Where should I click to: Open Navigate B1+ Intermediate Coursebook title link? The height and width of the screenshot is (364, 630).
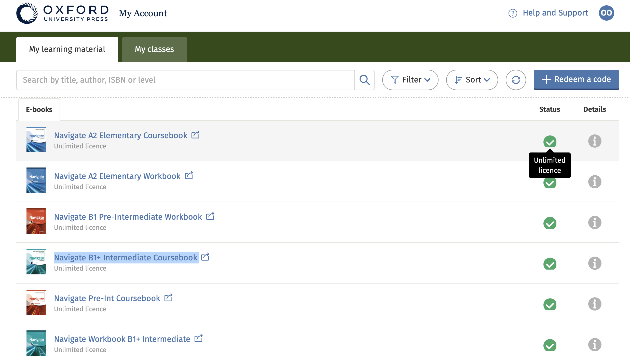click(126, 258)
